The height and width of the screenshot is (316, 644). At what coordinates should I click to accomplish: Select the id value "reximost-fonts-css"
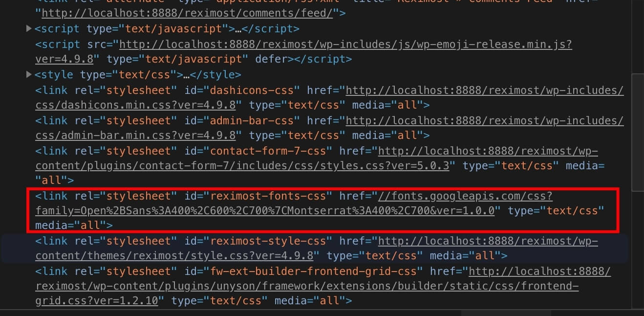(267, 196)
